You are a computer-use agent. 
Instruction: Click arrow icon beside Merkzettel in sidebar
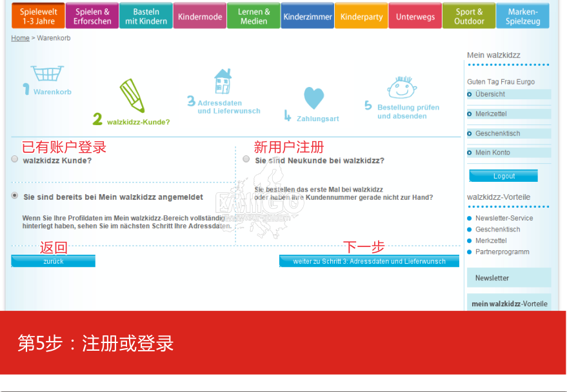(x=470, y=114)
